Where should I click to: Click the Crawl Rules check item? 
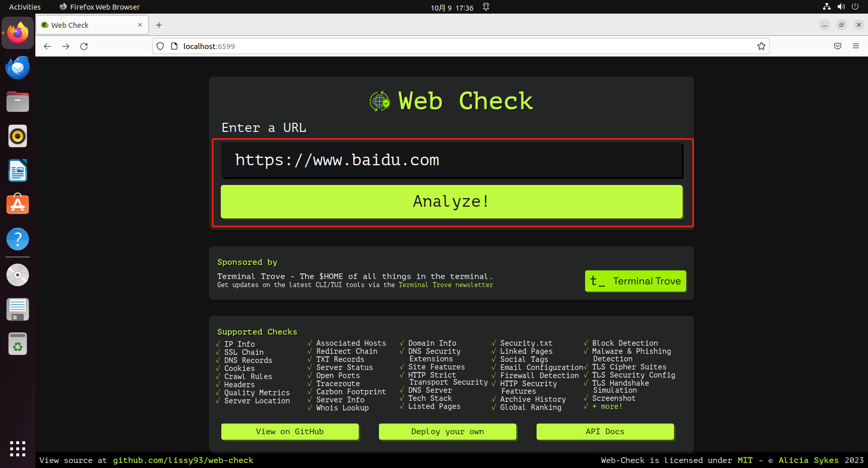pos(248,377)
